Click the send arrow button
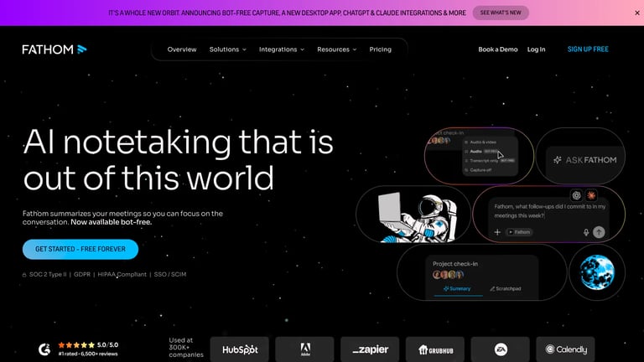The image size is (644, 362). click(599, 232)
